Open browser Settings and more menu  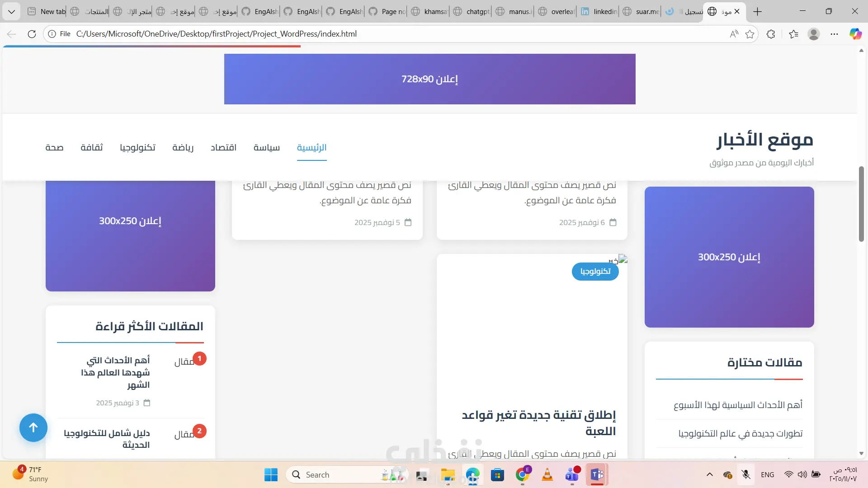(835, 34)
